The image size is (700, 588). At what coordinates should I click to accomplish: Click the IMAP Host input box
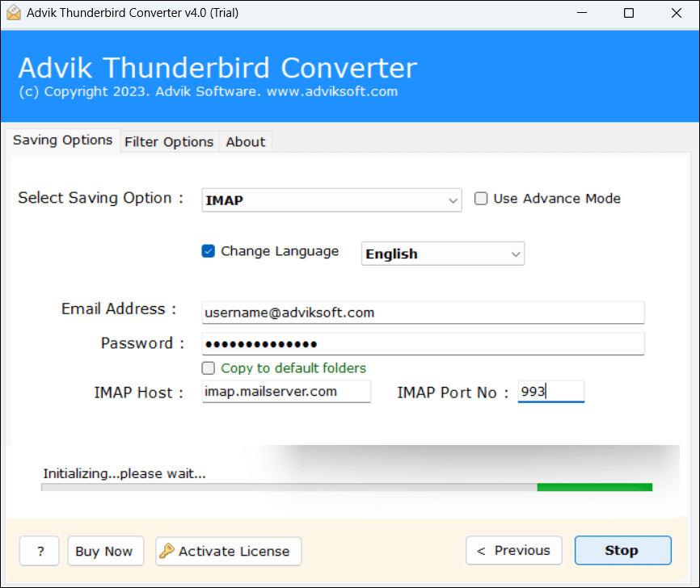[x=286, y=392]
